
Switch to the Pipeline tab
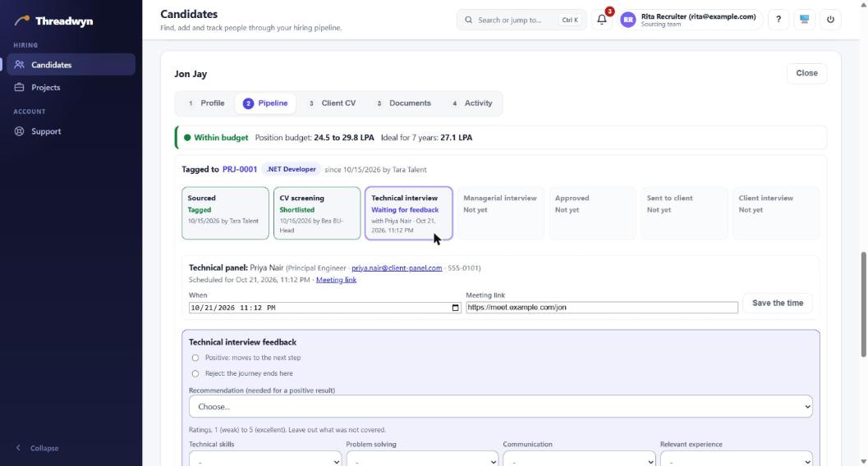pyautogui.click(x=265, y=103)
